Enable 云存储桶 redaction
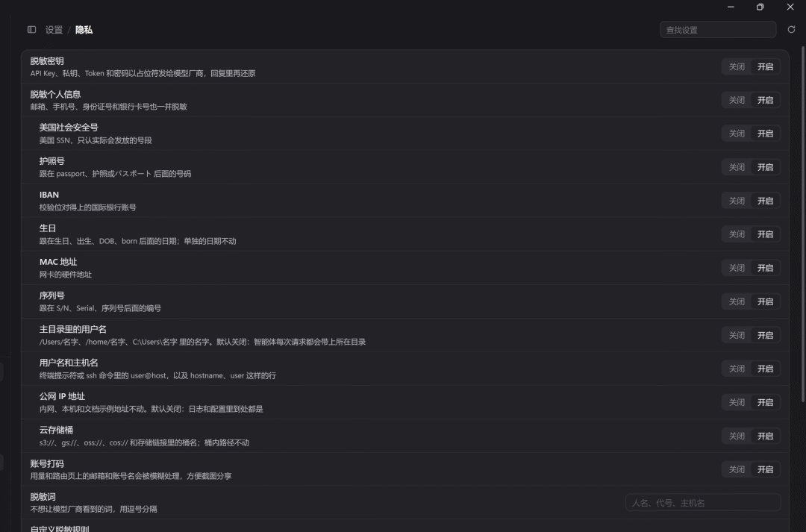 tap(766, 436)
